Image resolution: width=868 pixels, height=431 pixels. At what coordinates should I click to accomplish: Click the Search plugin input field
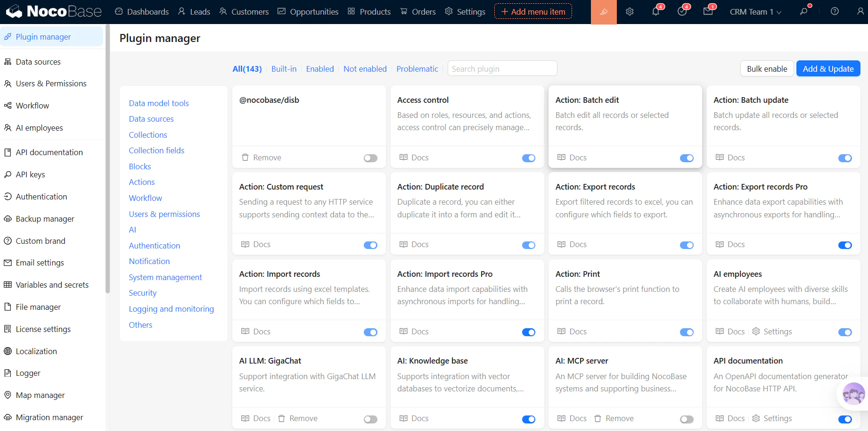tap(502, 69)
